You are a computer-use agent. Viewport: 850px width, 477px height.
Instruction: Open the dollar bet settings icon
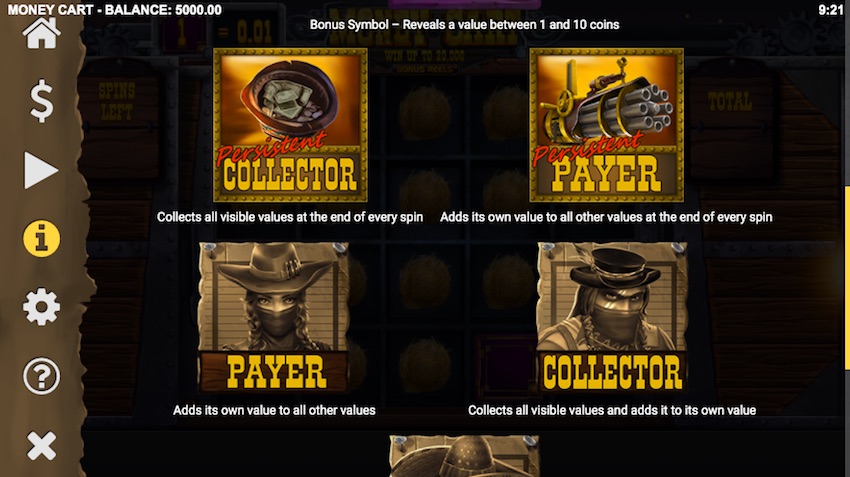[41, 101]
